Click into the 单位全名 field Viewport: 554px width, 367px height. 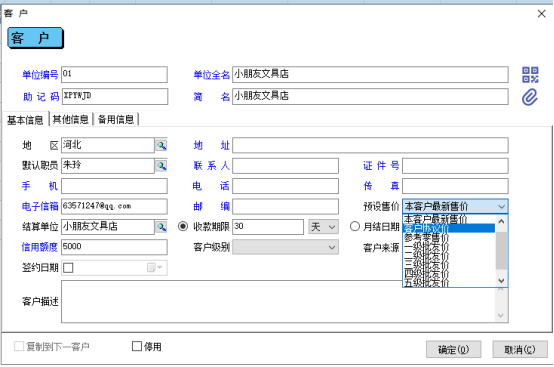coord(370,75)
